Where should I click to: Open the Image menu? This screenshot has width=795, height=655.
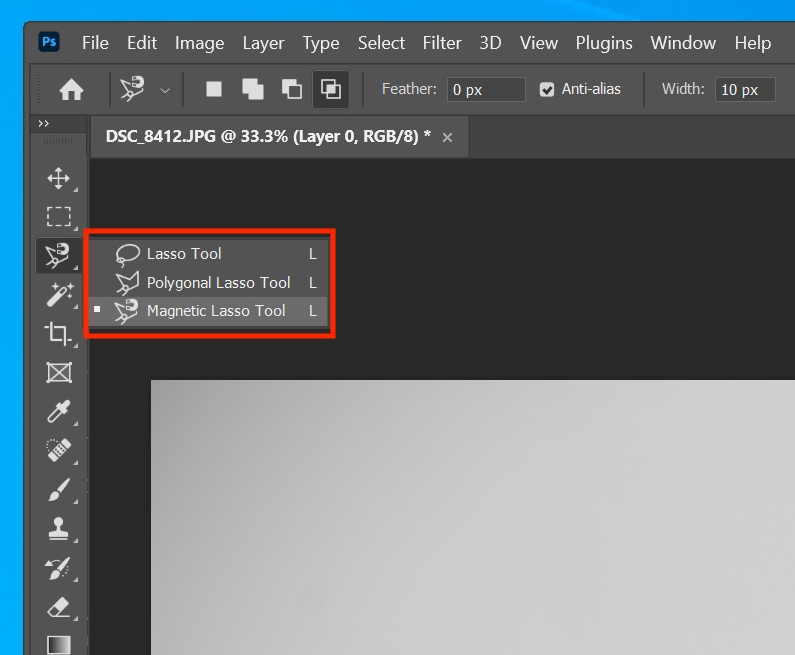(x=199, y=43)
